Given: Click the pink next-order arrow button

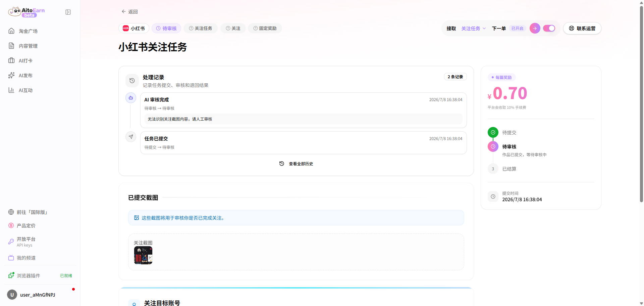Looking at the screenshot, I should [535, 28].
